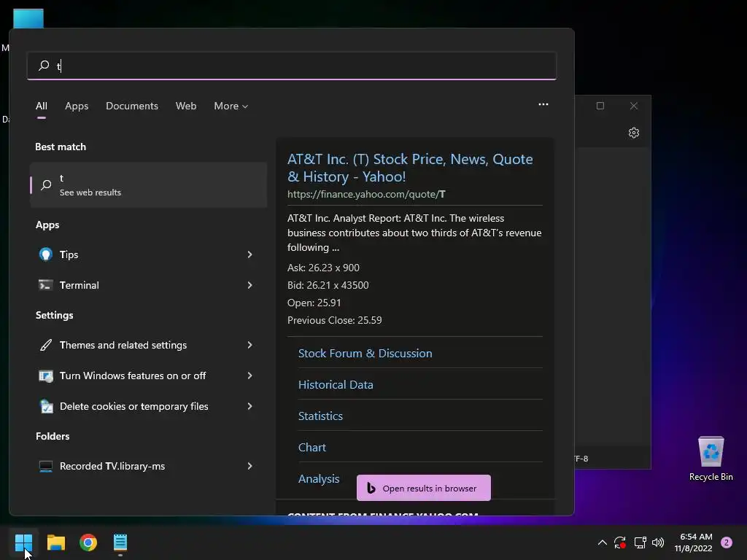
Task: Open the Statistics link
Action: 320,416
